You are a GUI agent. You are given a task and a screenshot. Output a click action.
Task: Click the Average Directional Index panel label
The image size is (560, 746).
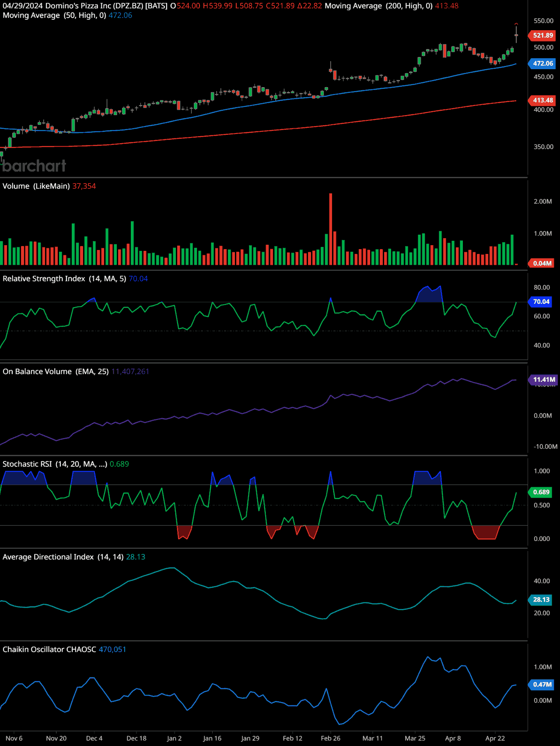point(63,557)
